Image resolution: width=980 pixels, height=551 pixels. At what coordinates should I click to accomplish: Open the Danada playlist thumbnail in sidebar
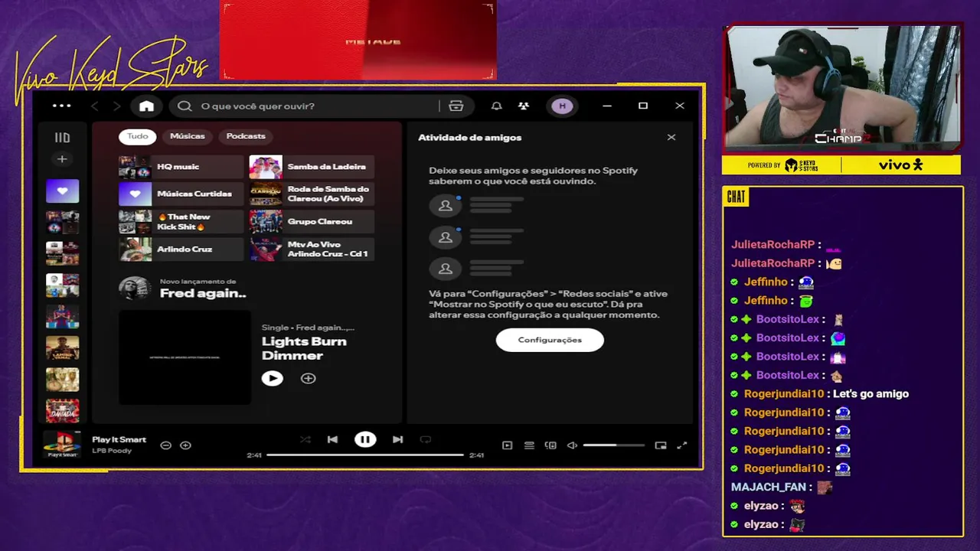click(62, 411)
